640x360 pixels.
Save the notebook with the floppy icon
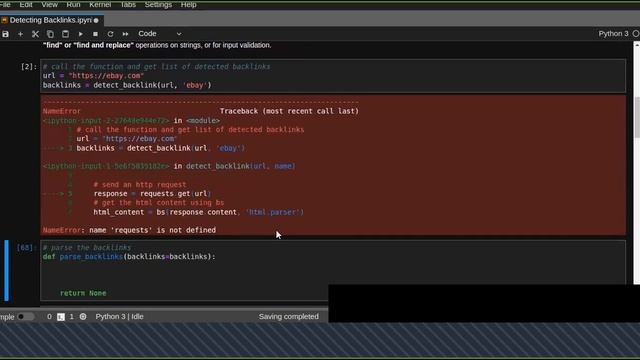point(5,34)
